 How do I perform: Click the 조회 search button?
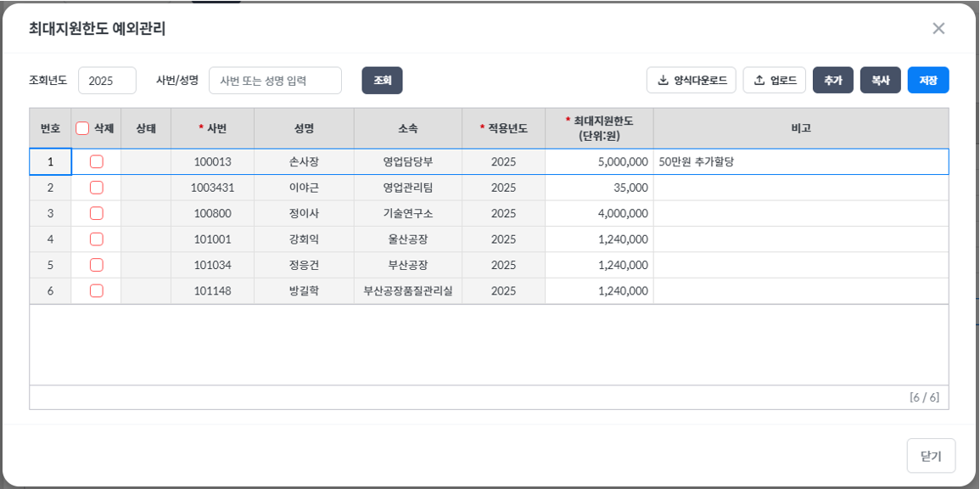(383, 80)
